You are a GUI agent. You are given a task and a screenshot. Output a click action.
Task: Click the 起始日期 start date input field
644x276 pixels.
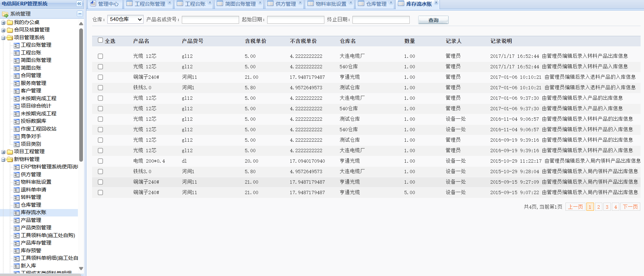[296, 20]
